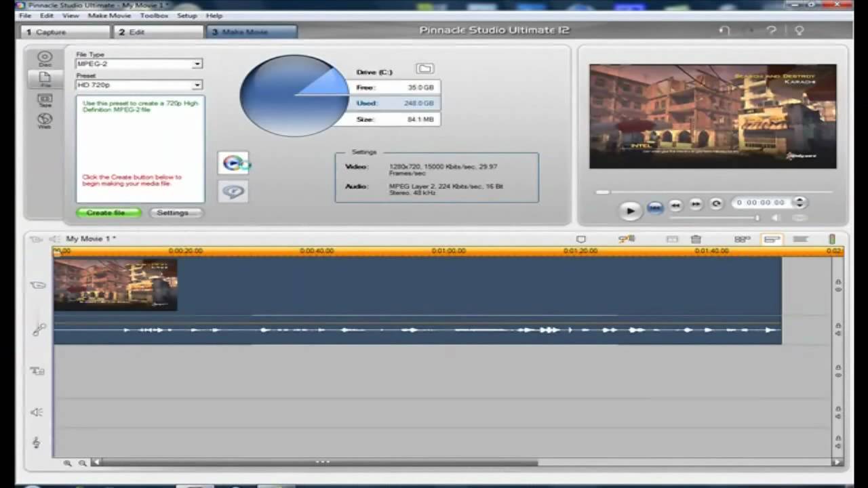Viewport: 868px width, 488px height.
Task: Mute the preview player speaker
Action: point(776,218)
